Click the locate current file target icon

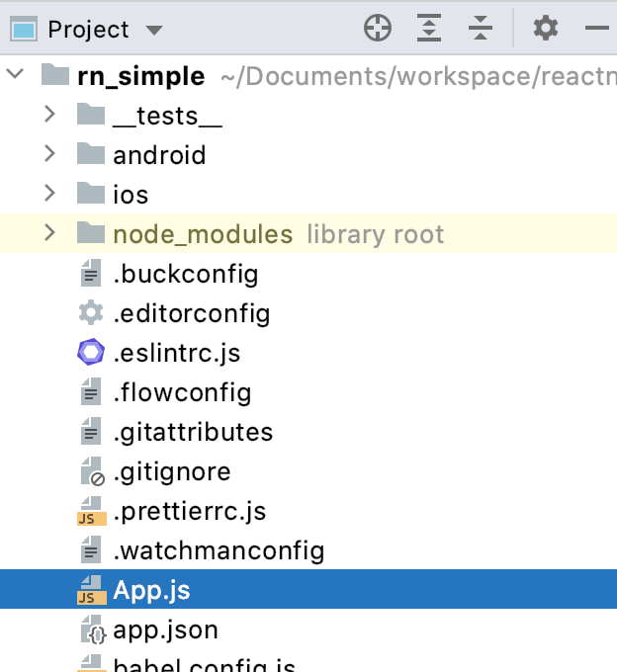click(x=378, y=29)
